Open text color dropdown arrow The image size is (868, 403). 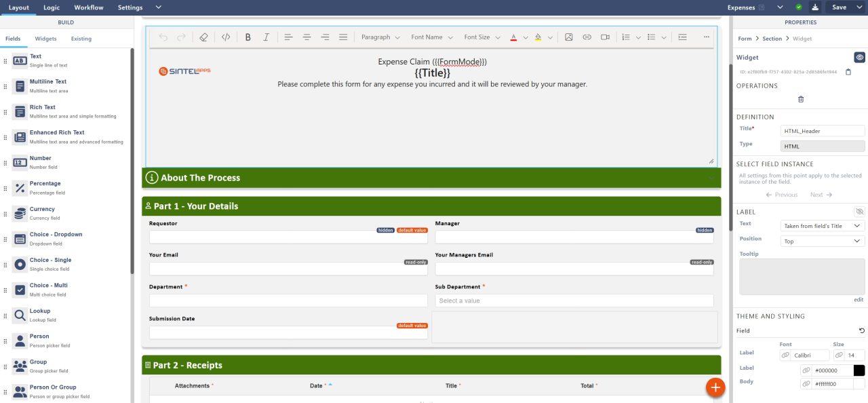click(x=526, y=37)
